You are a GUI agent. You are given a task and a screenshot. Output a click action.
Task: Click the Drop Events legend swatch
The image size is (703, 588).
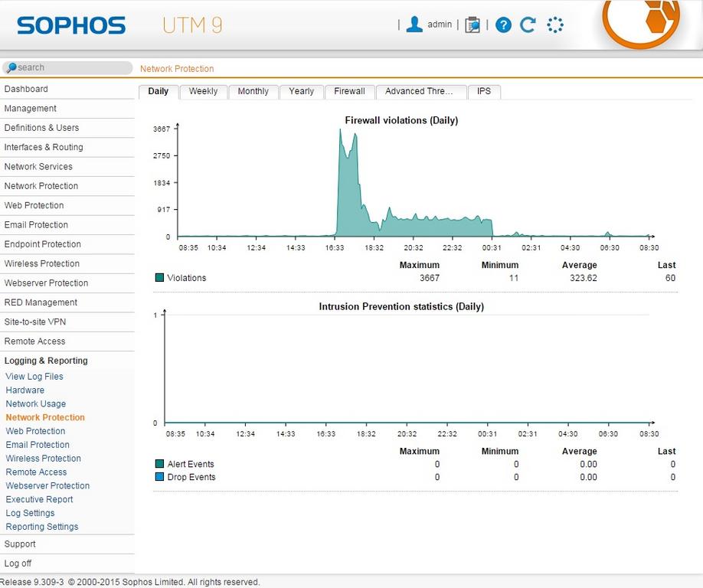tap(159, 476)
